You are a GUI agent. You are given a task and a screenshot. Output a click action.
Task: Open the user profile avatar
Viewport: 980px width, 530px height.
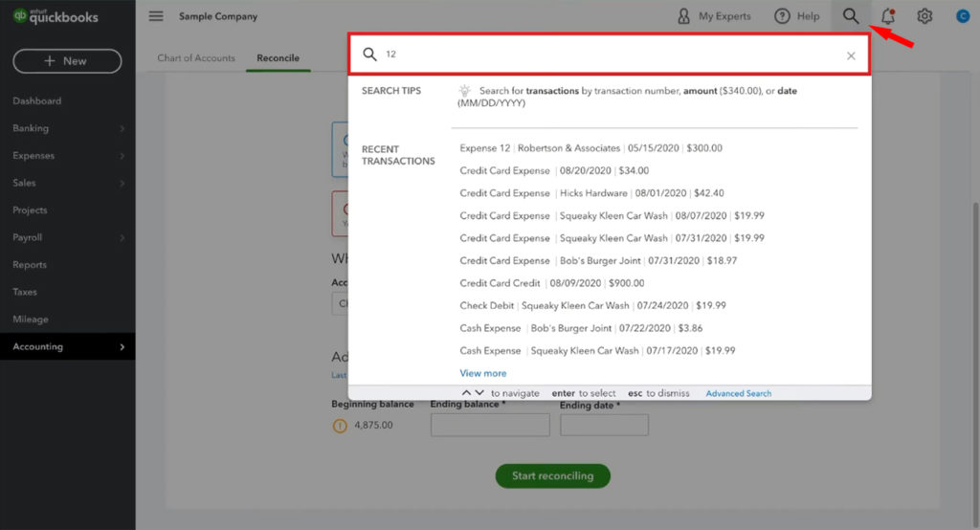(x=963, y=16)
